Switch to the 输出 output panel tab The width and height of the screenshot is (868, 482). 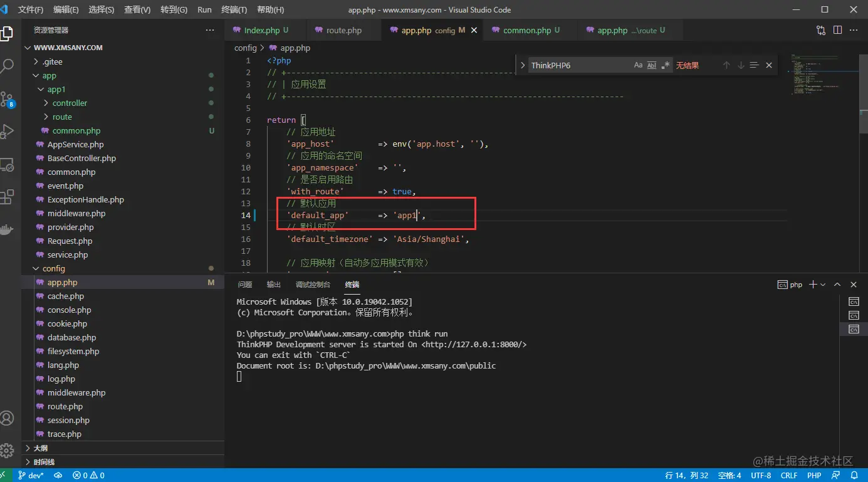[x=274, y=285]
